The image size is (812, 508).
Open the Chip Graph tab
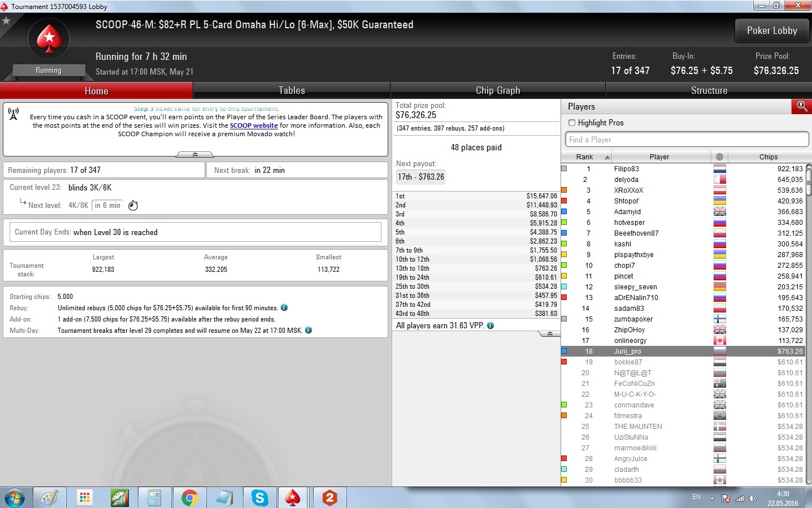tap(498, 90)
